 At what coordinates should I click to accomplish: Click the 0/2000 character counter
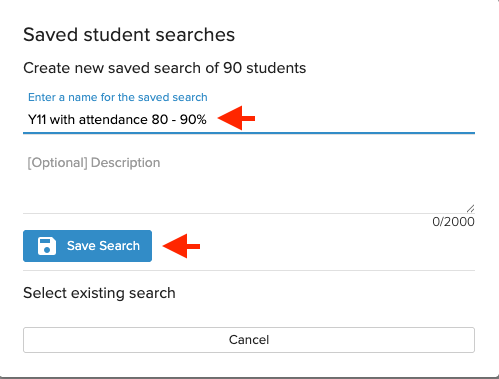click(453, 222)
